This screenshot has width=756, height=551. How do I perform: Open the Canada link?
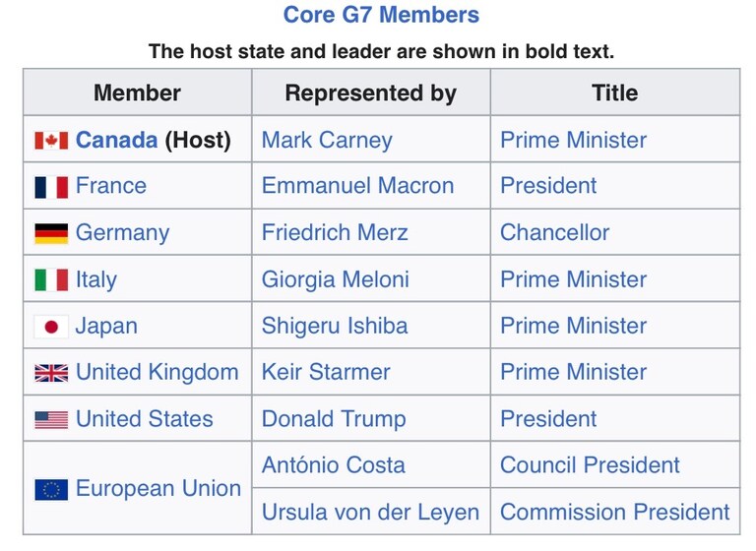[x=116, y=141]
